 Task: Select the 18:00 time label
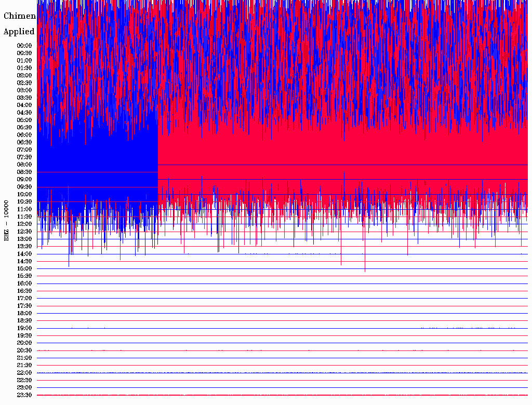[24, 314]
